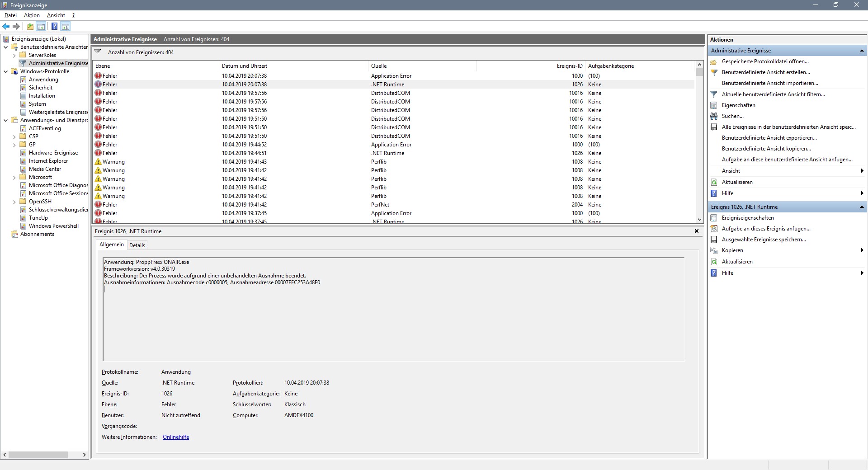Open the Onlinehilfe link
The image size is (868, 470).
click(176, 437)
